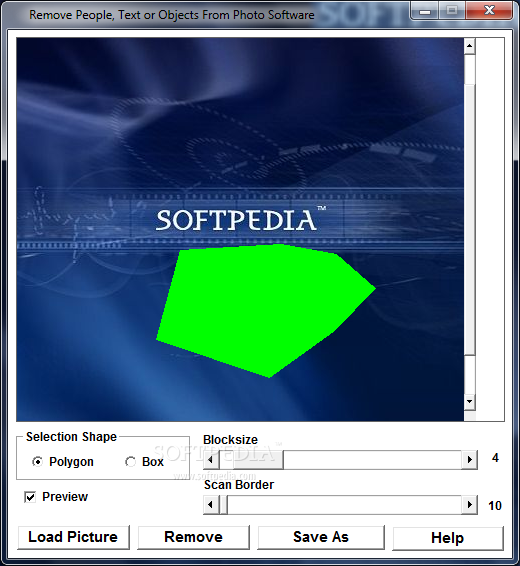Click the Scan Border label
This screenshot has height=566, width=520.
click(x=239, y=485)
